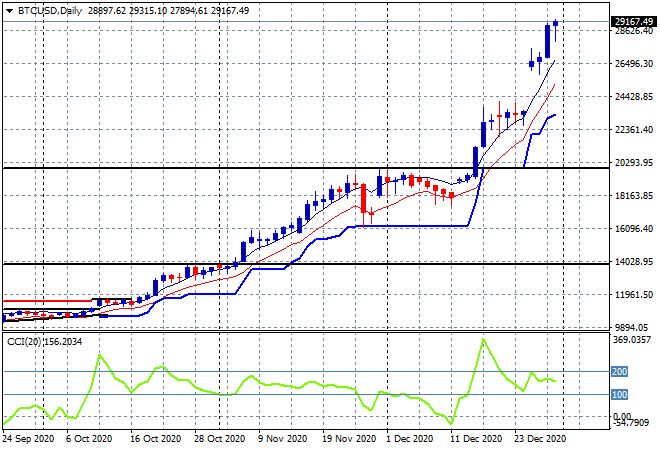Click the 1 Dec 2020 date label
The height and width of the screenshot is (450, 660).
[x=410, y=439]
